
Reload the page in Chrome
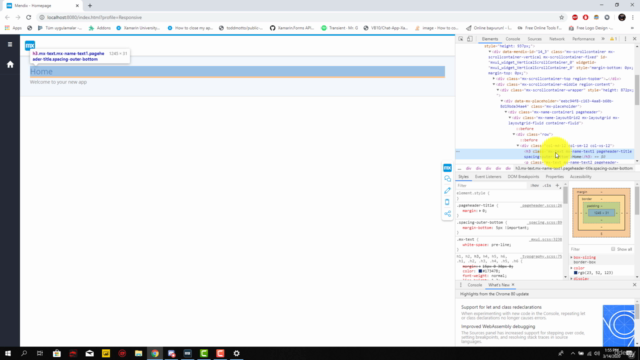click(29, 17)
